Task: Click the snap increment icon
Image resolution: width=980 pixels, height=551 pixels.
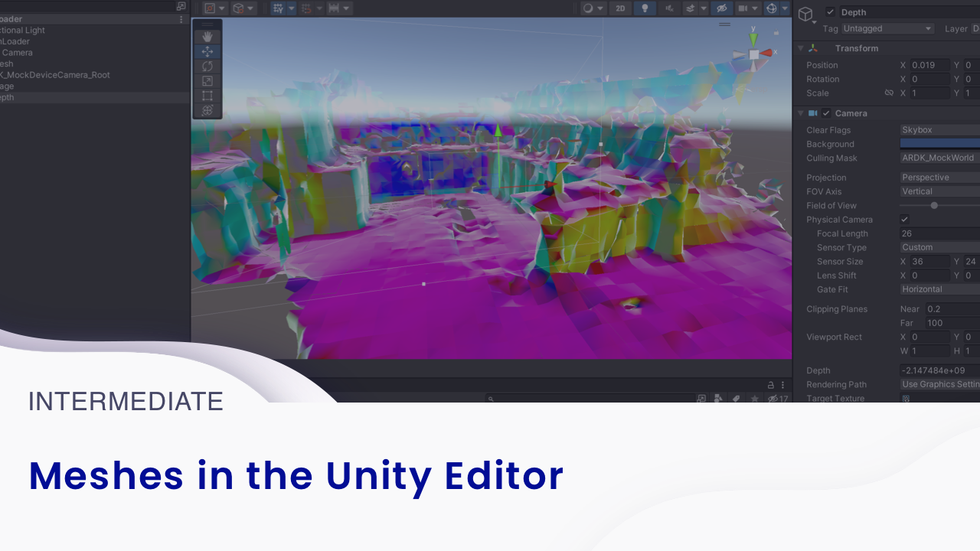Action: point(334,8)
